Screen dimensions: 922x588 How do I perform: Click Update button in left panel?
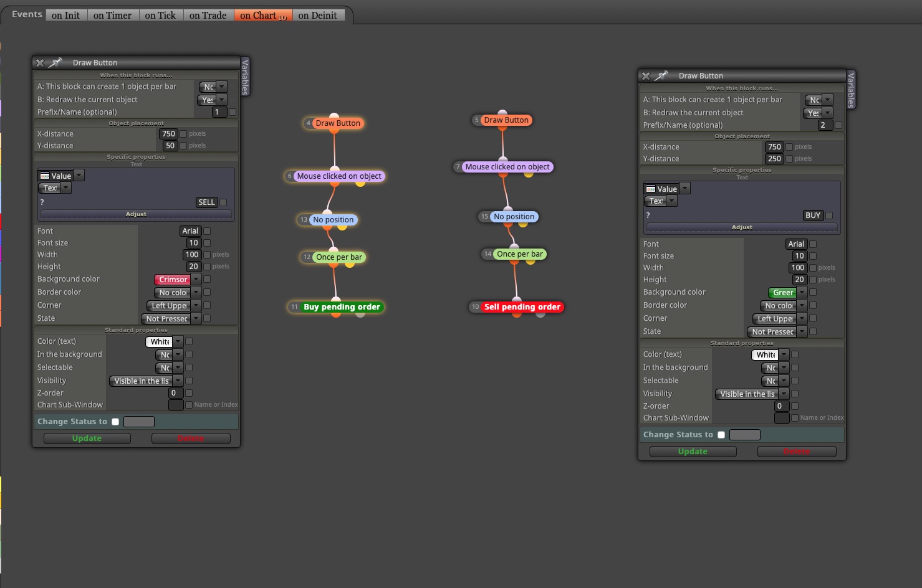pyautogui.click(x=87, y=439)
